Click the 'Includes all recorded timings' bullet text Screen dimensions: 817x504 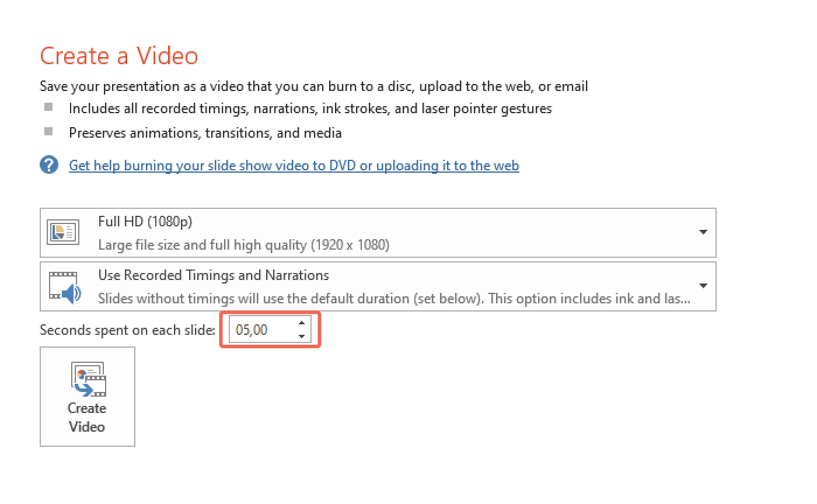pos(310,108)
